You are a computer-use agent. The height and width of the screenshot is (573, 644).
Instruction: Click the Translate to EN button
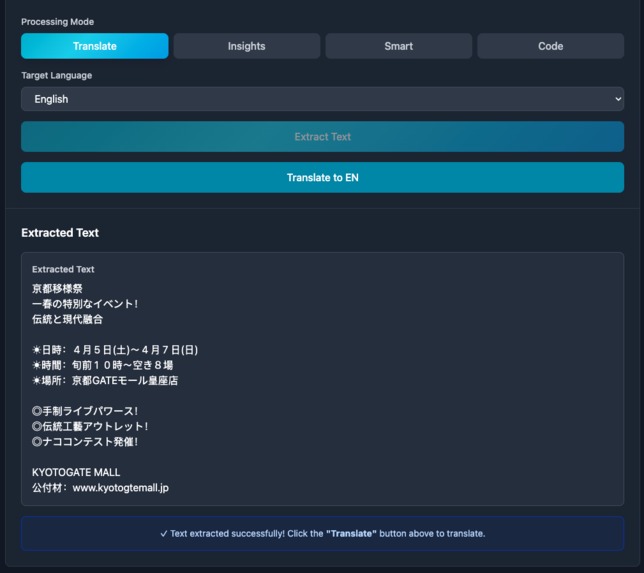pos(322,177)
